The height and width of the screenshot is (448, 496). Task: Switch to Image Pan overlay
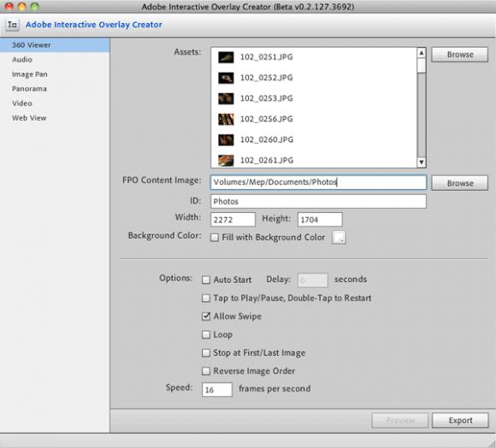(55, 74)
